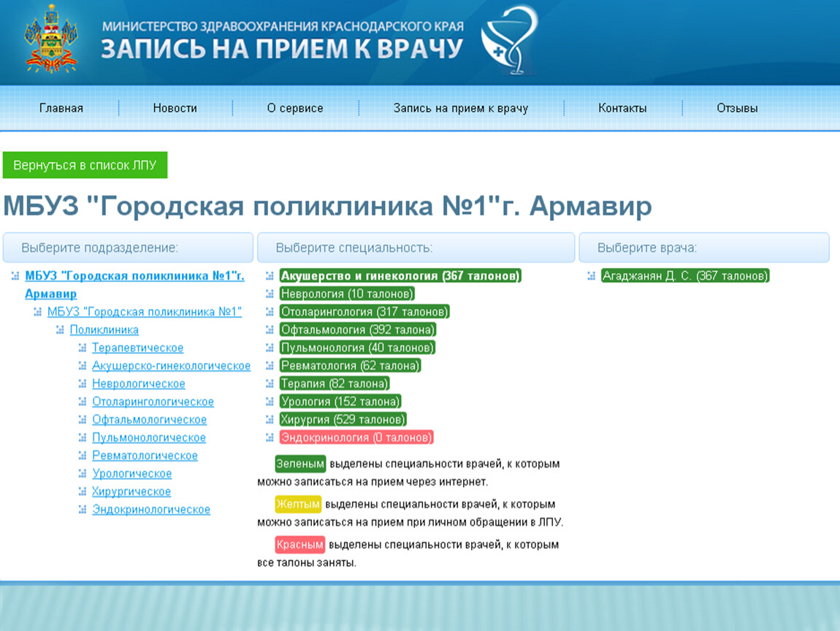Click green Зеленым legend swatch

pos(300,464)
